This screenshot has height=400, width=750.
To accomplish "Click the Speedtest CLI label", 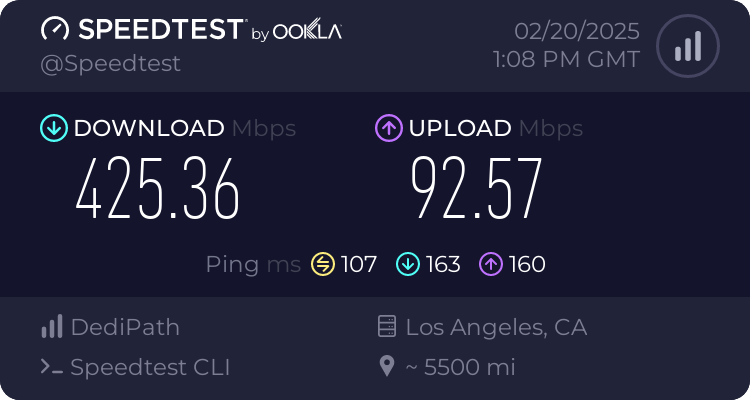I will tap(150, 367).
